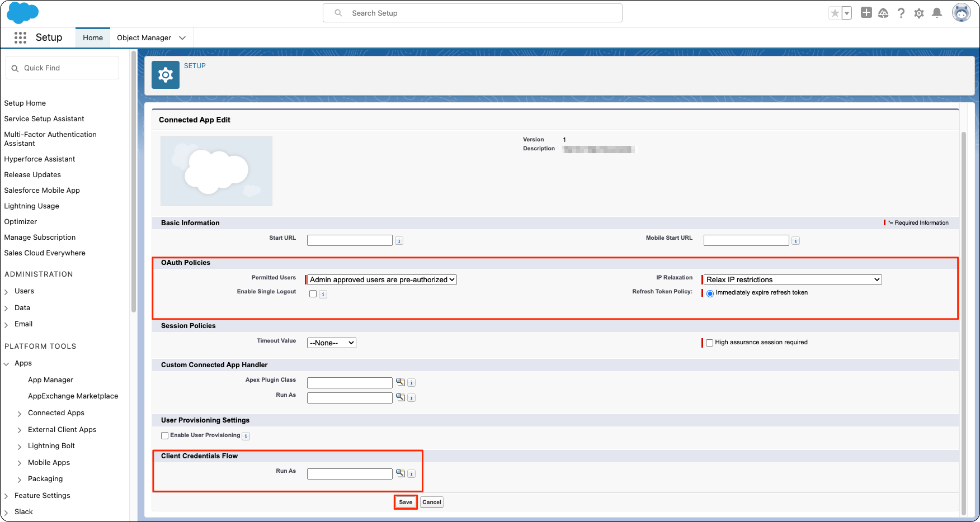980x522 pixels.
Task: Open the global actions plus icon
Action: coord(866,12)
